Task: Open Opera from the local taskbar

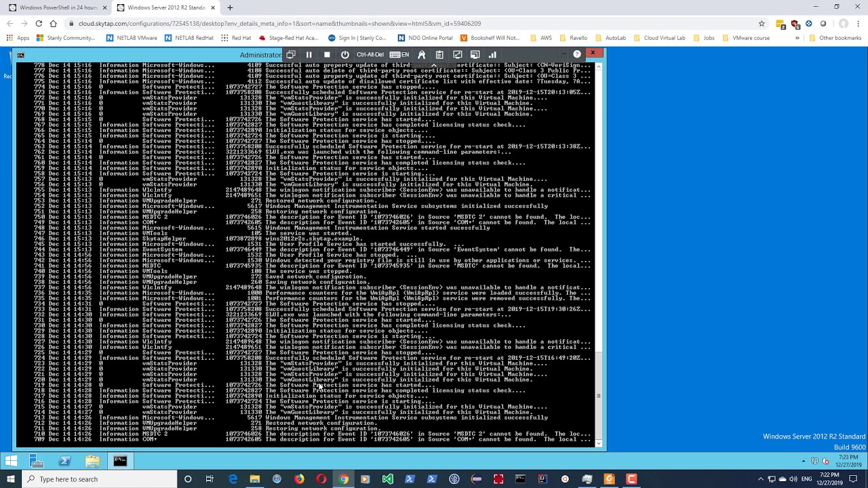Action: [321, 479]
